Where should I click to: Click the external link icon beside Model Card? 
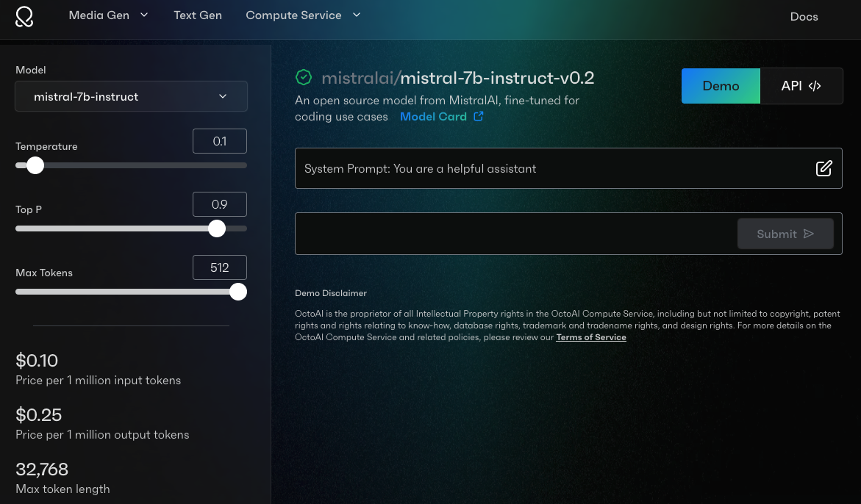coord(478,116)
